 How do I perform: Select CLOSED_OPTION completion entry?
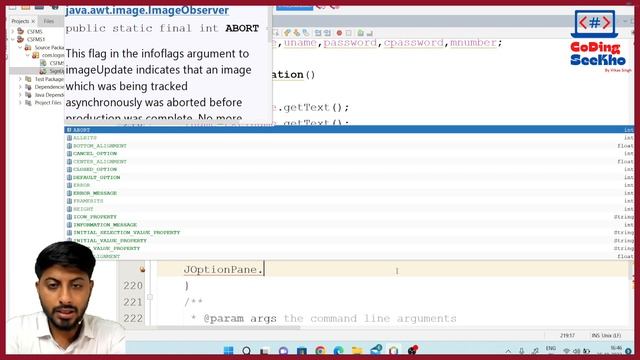point(349,169)
